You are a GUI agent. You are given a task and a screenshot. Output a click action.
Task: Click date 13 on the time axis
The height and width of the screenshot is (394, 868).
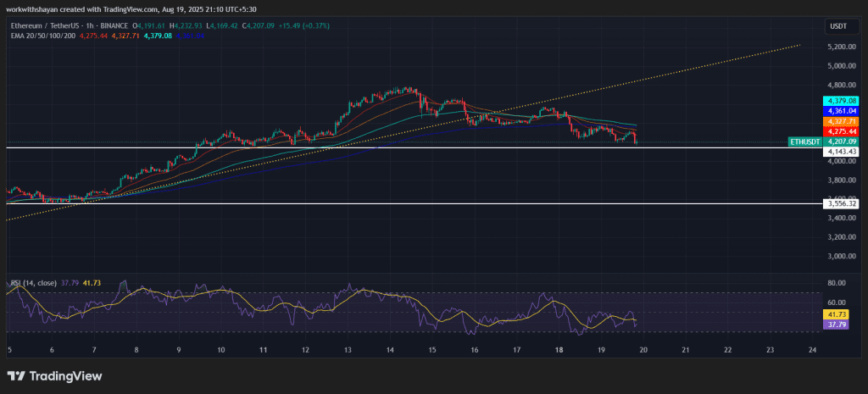pos(347,350)
